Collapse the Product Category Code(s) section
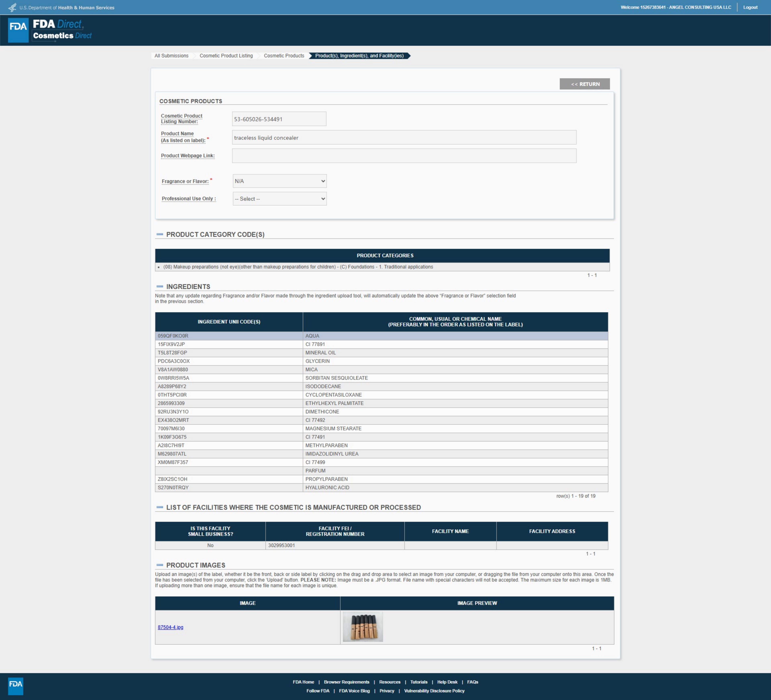 pos(160,234)
